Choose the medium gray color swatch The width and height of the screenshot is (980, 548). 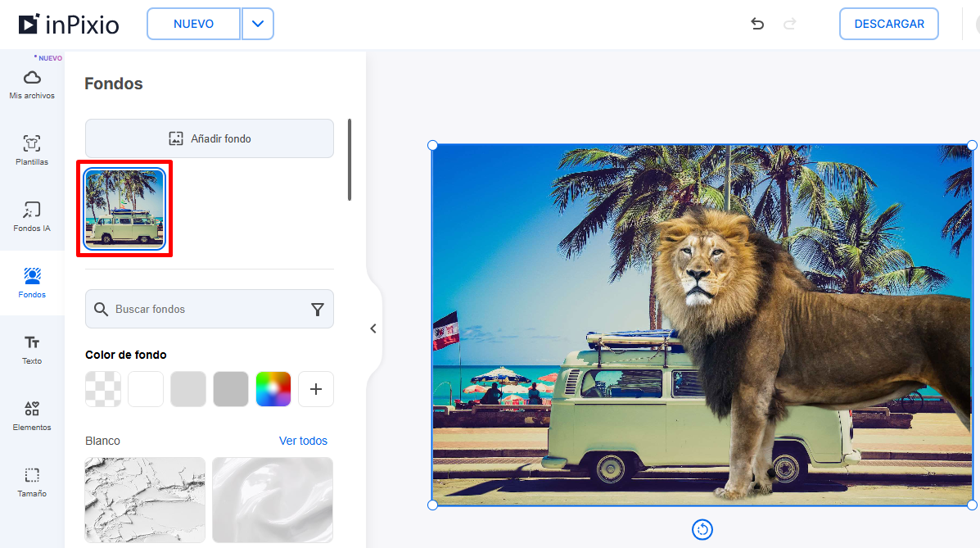click(x=231, y=389)
